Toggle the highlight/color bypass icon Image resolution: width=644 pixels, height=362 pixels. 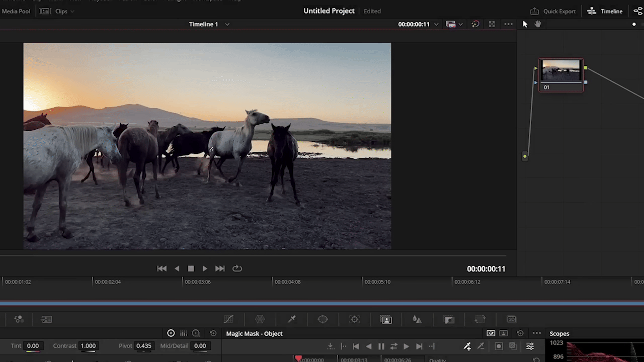(475, 24)
